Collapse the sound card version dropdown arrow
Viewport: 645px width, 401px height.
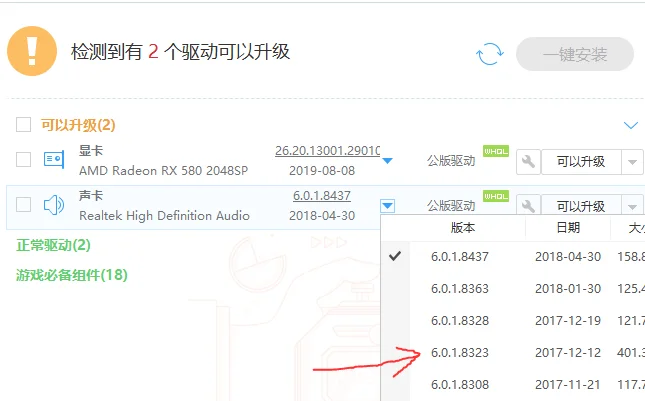387,205
